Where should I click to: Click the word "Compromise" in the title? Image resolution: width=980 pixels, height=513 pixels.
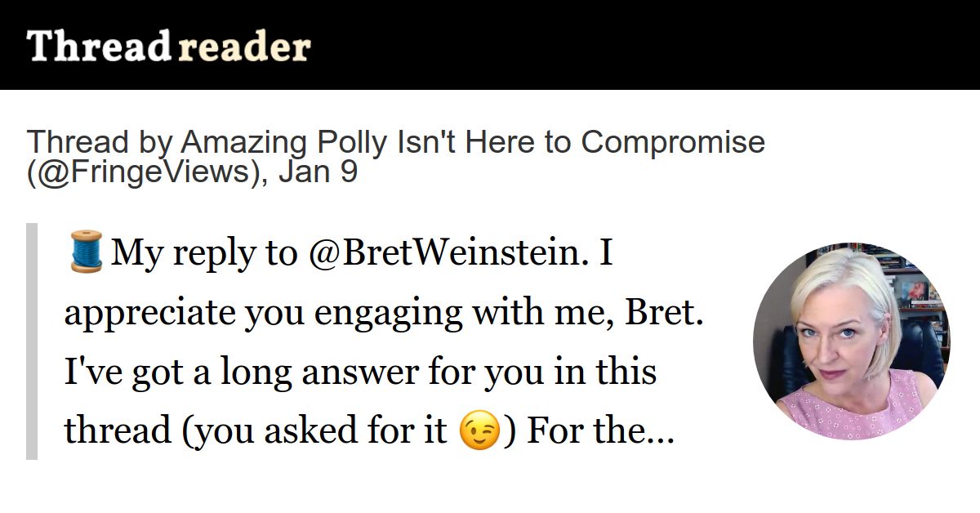pos(673,142)
